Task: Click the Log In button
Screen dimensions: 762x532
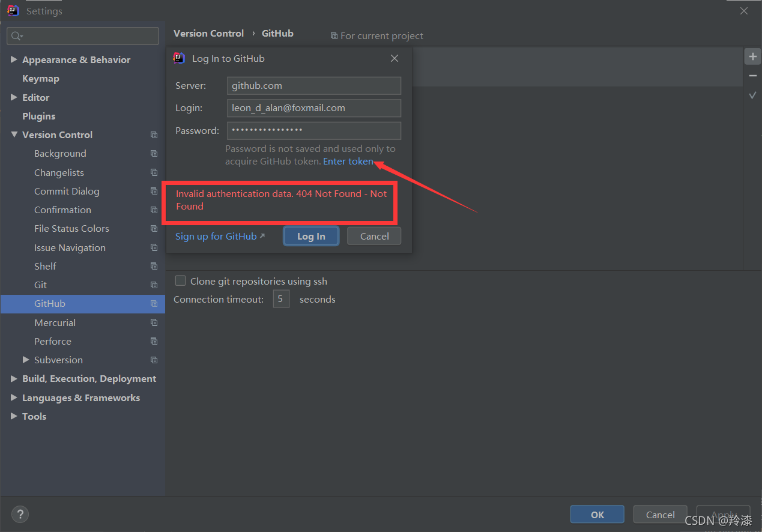Action: tap(311, 236)
